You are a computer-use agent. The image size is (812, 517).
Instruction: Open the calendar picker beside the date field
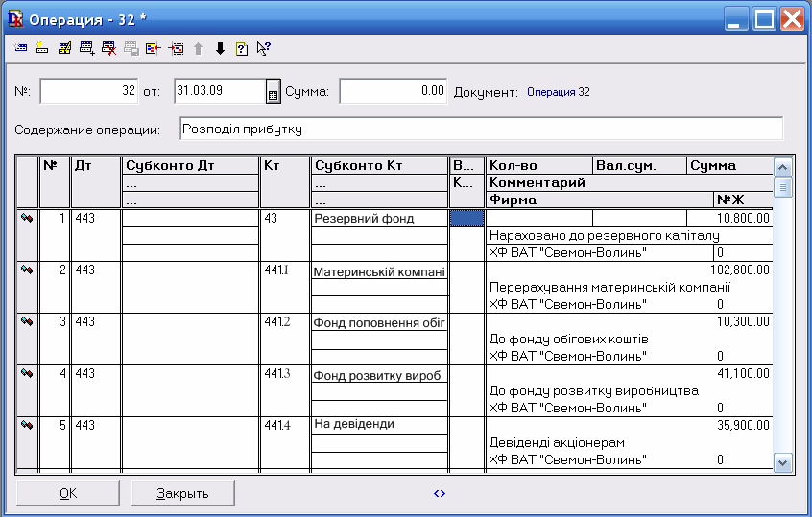pyautogui.click(x=273, y=92)
